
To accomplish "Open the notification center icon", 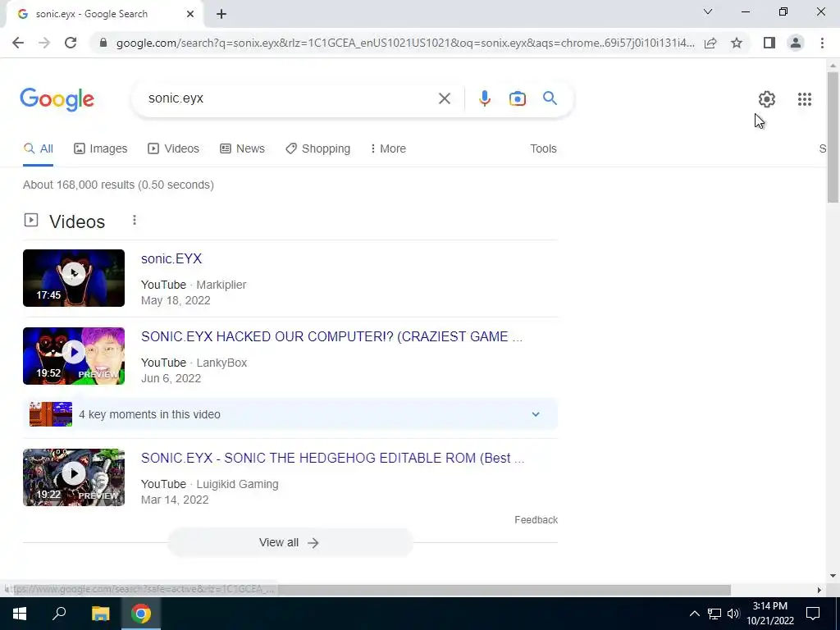I will (x=813, y=614).
